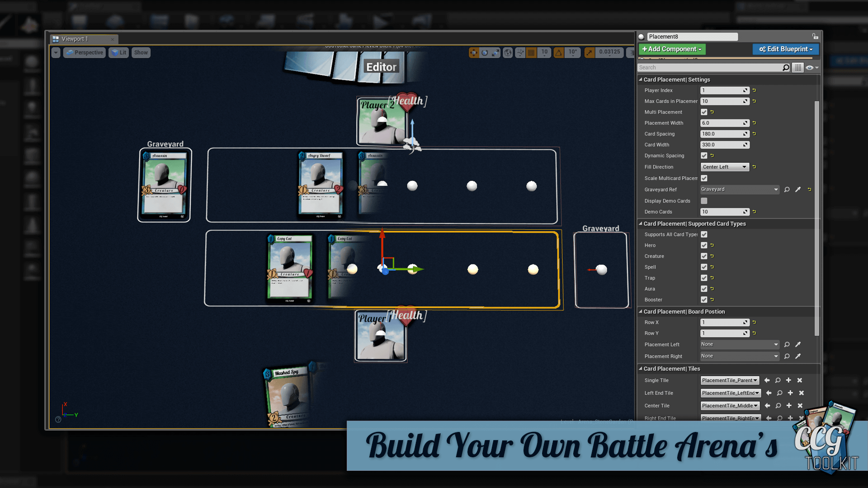Collapse Card Placement Supported Card Types section

point(641,224)
